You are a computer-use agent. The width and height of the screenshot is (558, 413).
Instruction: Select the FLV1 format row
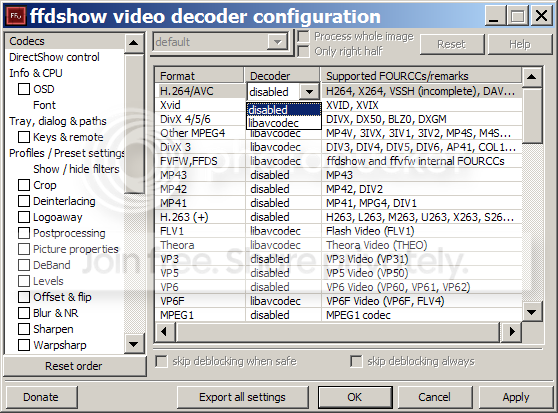[338, 231]
